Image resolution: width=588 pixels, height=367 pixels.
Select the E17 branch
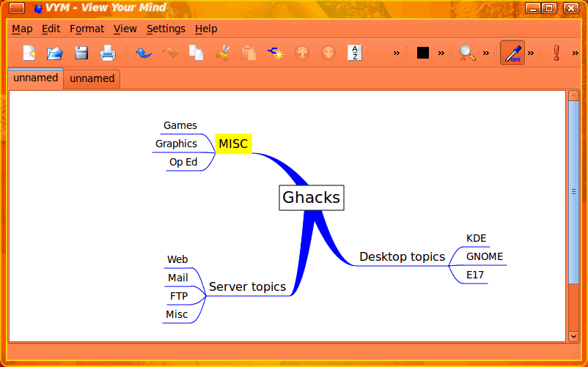pyautogui.click(x=475, y=275)
